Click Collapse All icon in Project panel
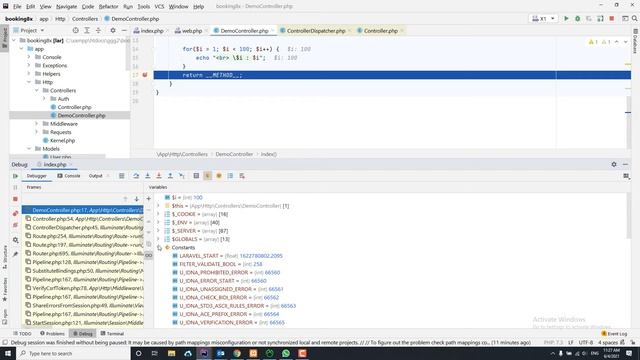 click(x=98, y=31)
